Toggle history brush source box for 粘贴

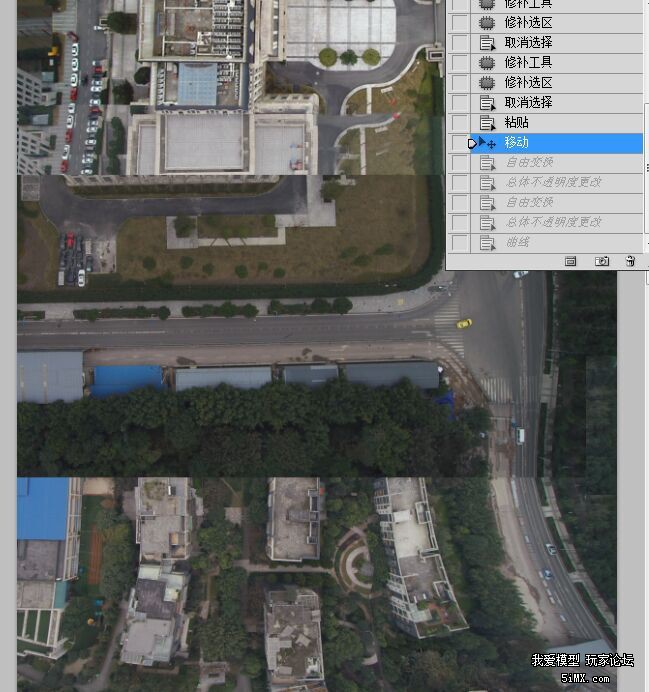pyautogui.click(x=459, y=123)
